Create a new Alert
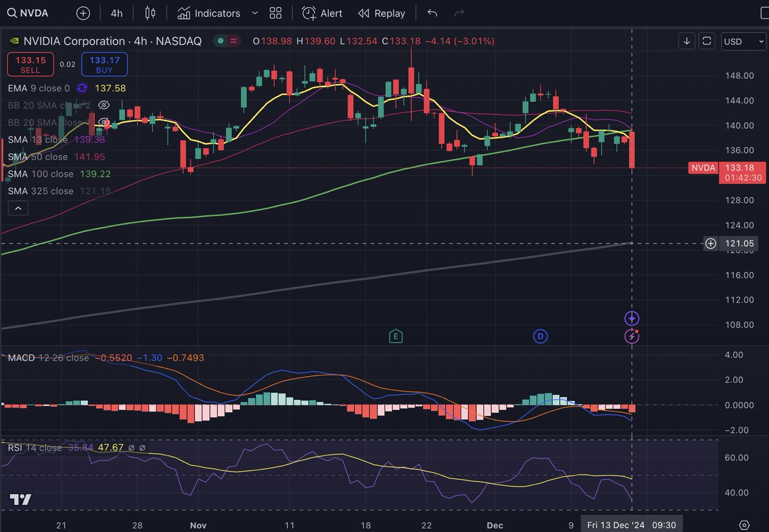 [x=322, y=13]
